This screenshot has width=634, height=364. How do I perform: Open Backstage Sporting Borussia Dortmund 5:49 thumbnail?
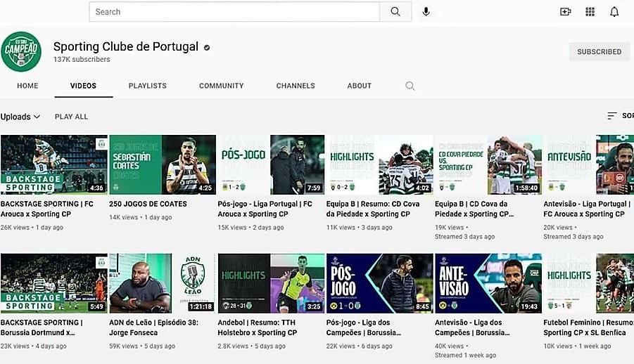tap(54, 283)
